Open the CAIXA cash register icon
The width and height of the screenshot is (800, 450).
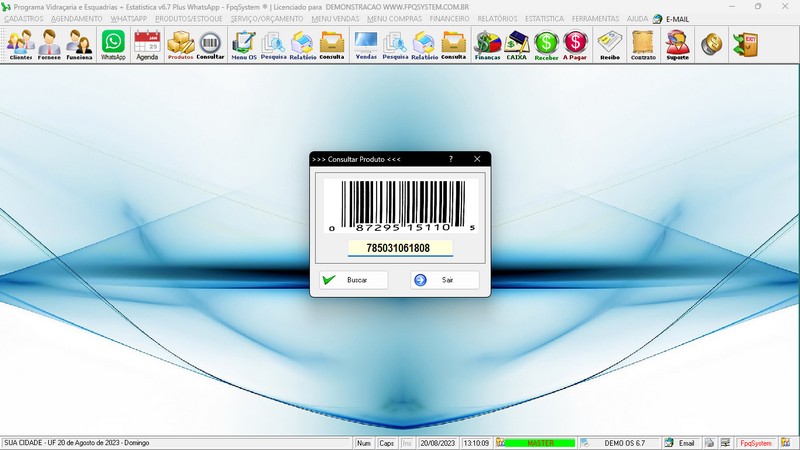(x=516, y=45)
